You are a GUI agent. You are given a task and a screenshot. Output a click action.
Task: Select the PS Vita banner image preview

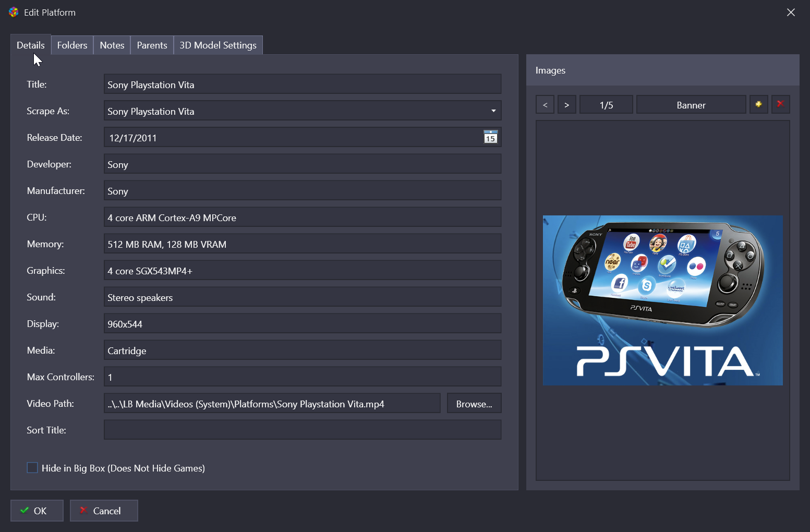pos(662,300)
